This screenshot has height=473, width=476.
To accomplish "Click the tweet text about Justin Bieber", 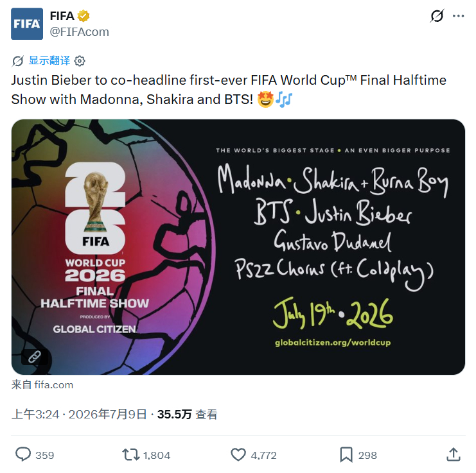I will pyautogui.click(x=229, y=90).
